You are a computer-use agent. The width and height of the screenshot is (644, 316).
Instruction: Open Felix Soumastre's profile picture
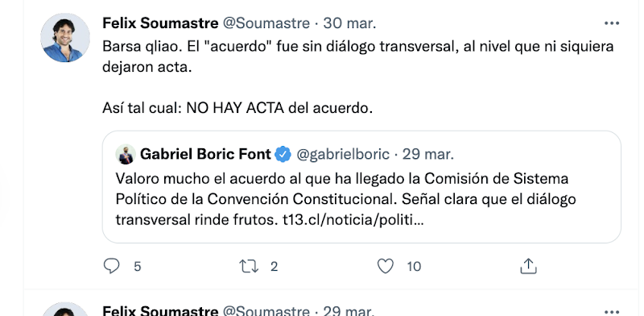click(x=65, y=37)
